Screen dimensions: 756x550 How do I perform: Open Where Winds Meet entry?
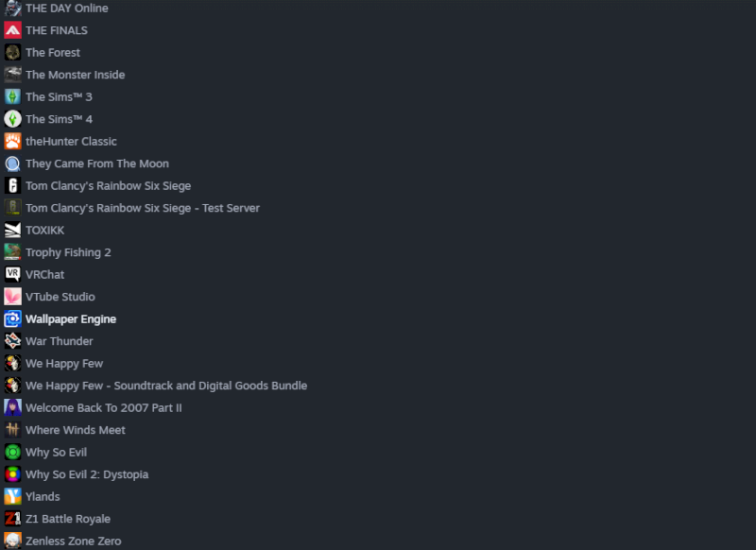pos(76,430)
